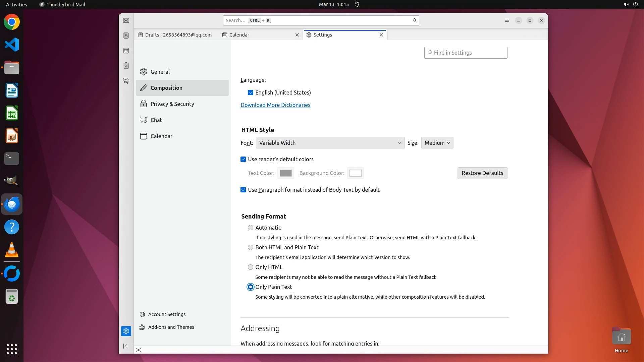Open the Address Book space icon
Screen dimensions: 644x362
(x=126, y=36)
